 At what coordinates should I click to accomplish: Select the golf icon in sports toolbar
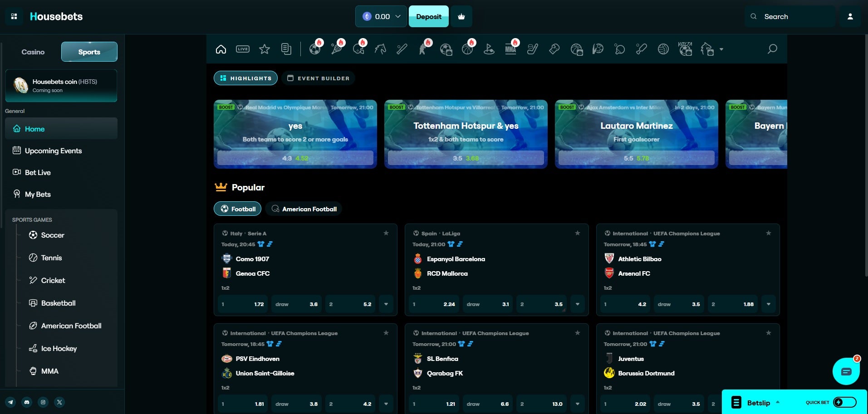[489, 49]
